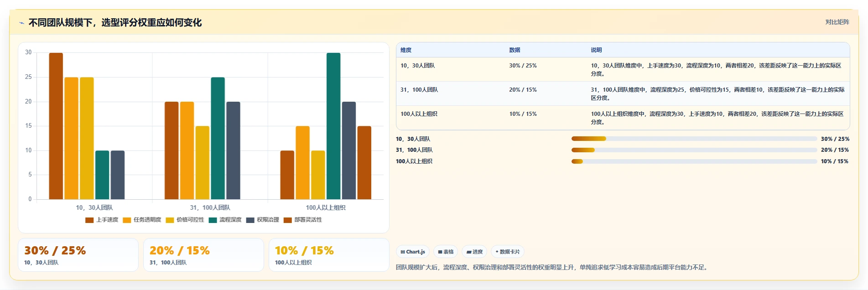Image resolution: width=868 pixels, height=290 pixels.
Task: Click the description starting 10，30人团队维度中
Action: [717, 69]
